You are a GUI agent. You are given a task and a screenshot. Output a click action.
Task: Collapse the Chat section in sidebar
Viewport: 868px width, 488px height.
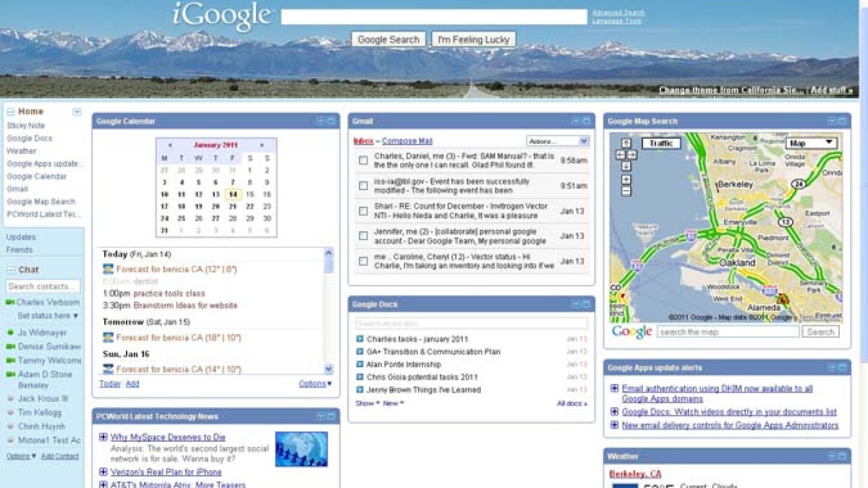pyautogui.click(x=10, y=270)
